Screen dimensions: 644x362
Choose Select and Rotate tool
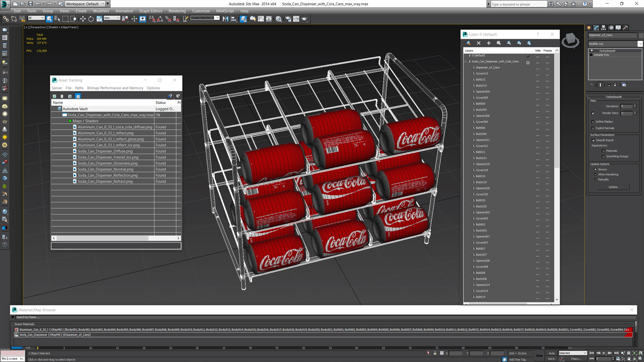(91, 19)
